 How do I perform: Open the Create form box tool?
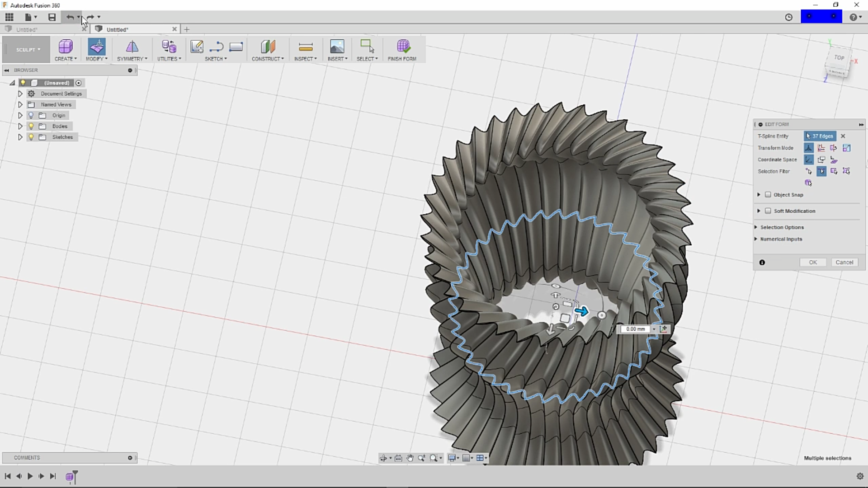[x=66, y=47]
